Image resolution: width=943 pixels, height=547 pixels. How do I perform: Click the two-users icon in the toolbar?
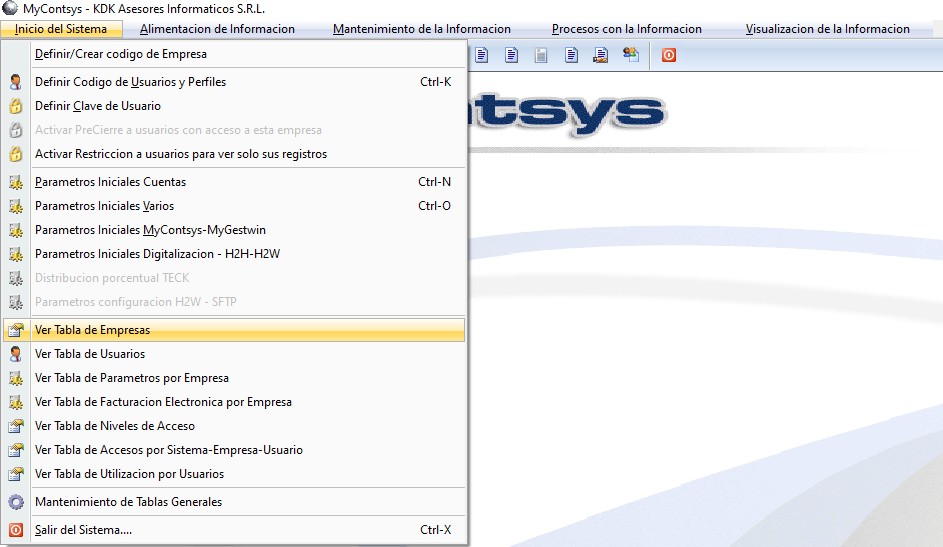[631, 55]
